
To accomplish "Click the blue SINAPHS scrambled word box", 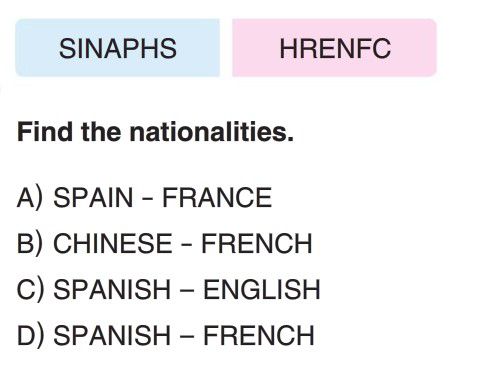I will pos(118,48).
